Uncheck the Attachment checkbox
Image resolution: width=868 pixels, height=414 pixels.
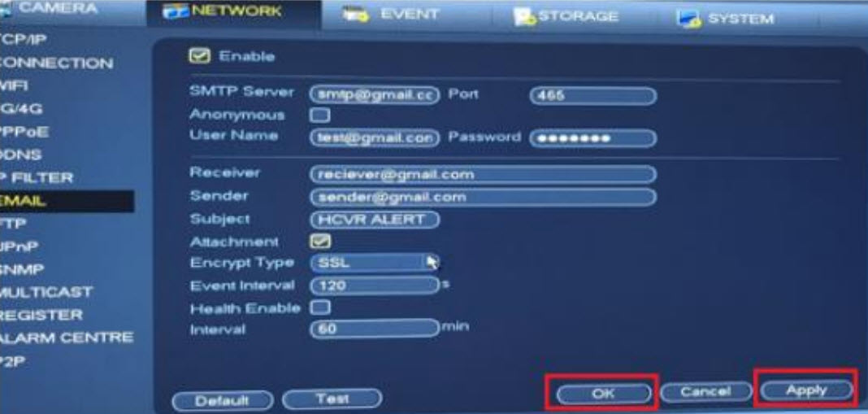pyautogui.click(x=321, y=241)
